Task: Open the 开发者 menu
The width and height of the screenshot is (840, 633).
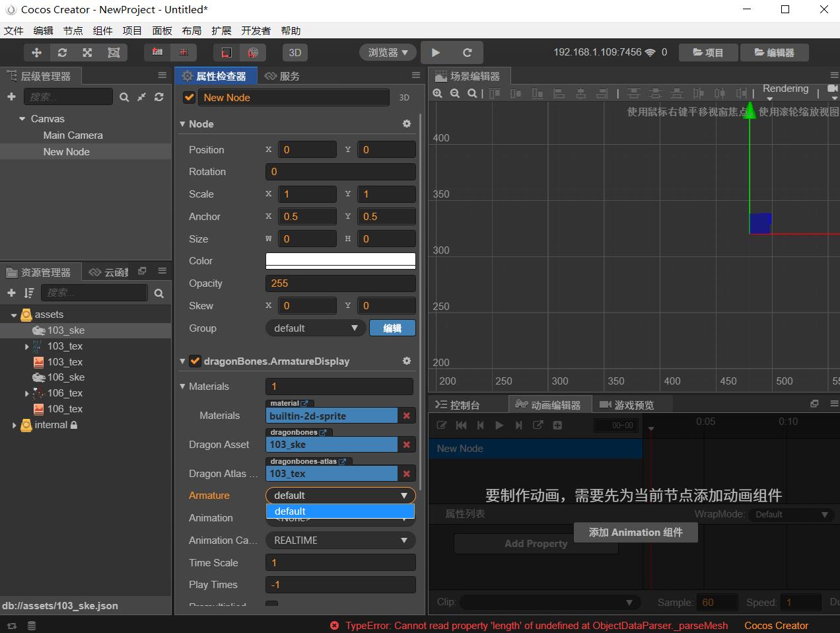Action: point(256,31)
